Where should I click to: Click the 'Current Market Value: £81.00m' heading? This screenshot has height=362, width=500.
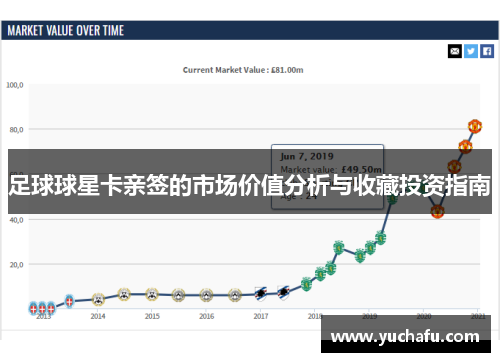[243, 70]
